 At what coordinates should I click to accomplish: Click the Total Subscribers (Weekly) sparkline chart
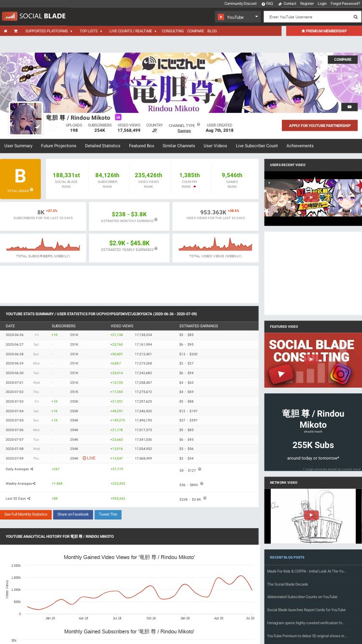click(43, 245)
